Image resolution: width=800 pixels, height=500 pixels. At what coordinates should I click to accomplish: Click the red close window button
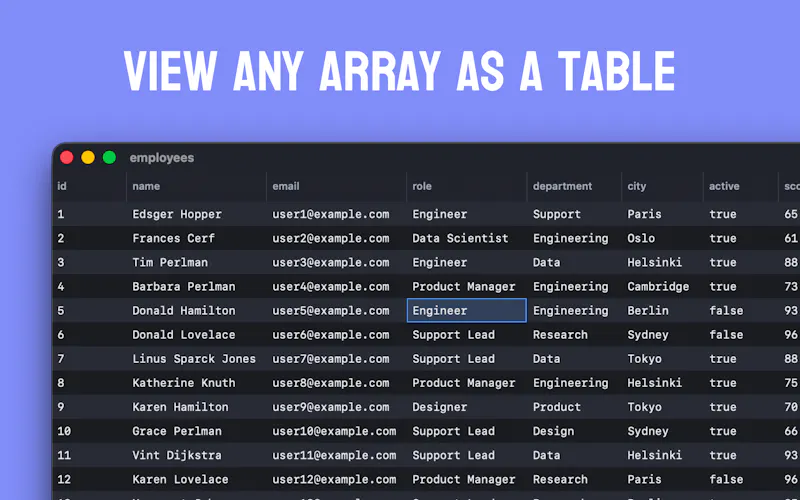click(67, 158)
